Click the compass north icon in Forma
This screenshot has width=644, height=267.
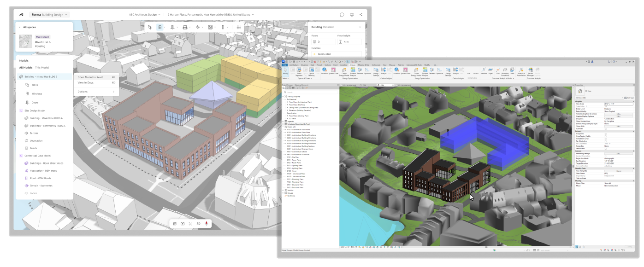pos(207,223)
